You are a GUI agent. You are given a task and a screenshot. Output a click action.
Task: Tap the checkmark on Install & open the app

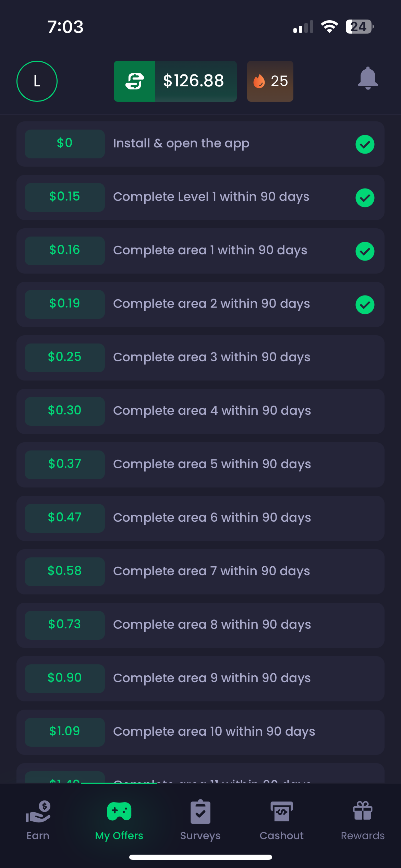point(365,144)
